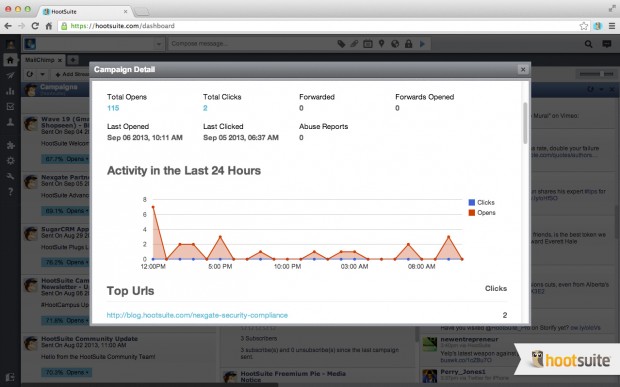Click the user avatar atop the sidebar
The image size is (620, 387).
pyautogui.click(x=10, y=44)
